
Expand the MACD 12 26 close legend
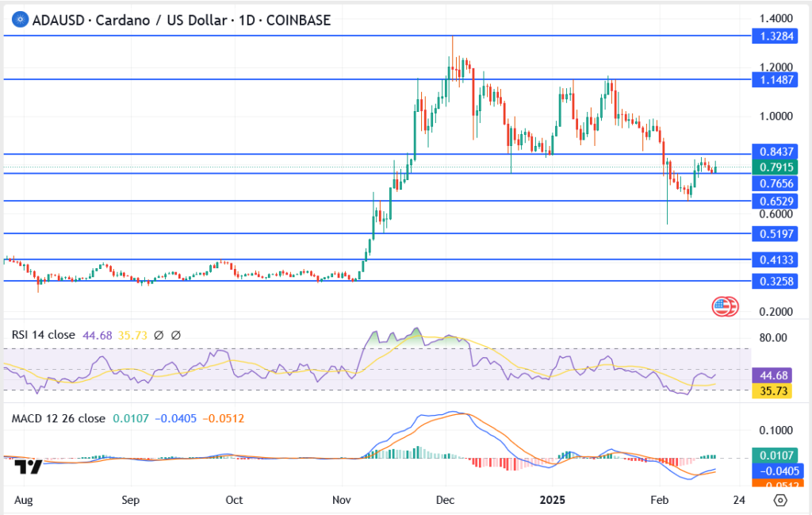pos(56,419)
